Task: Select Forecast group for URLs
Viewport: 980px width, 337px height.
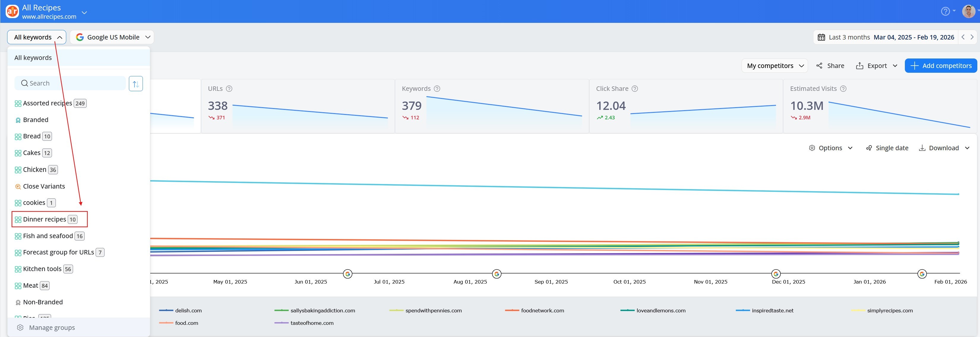Action: tap(59, 252)
